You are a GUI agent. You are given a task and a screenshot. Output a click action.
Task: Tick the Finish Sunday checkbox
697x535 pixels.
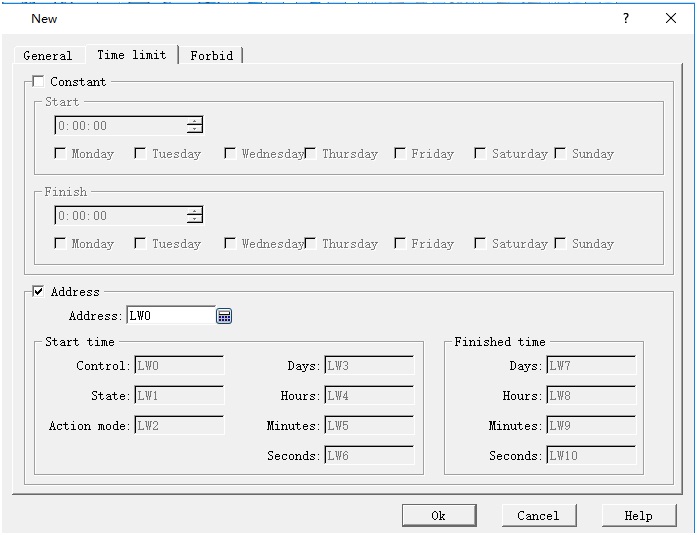[561, 244]
